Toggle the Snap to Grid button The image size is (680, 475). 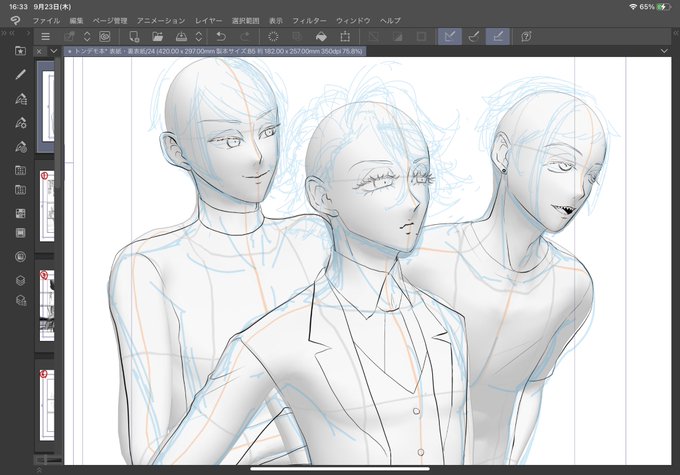point(497,36)
